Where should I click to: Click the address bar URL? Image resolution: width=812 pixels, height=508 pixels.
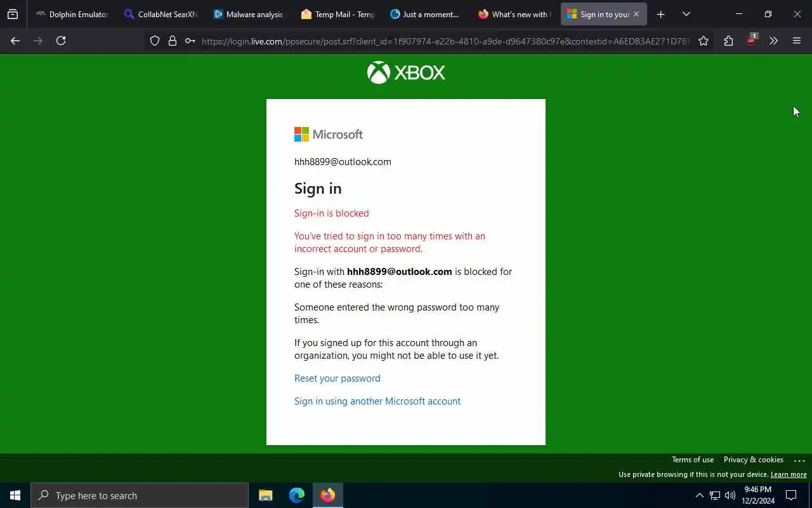click(x=445, y=41)
